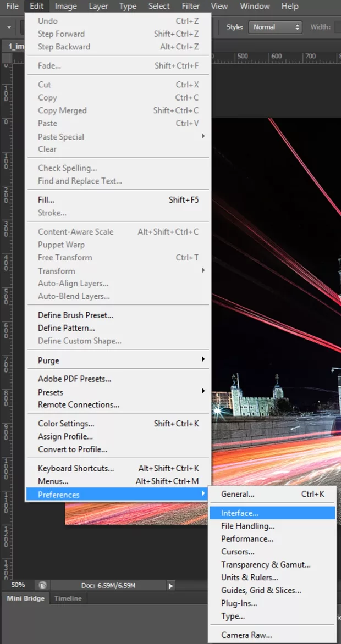Open the Filter menu in menu bar
The height and width of the screenshot is (644, 341).
(x=191, y=7)
